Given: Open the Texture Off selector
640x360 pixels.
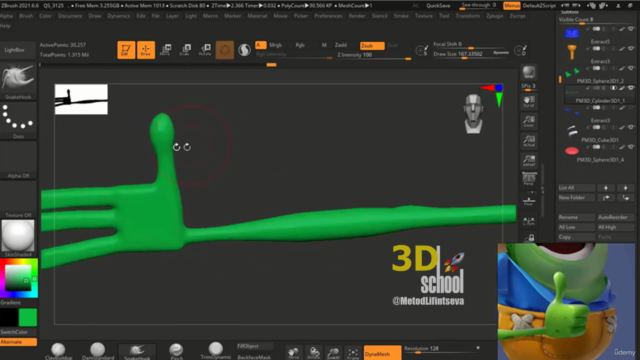Looking at the screenshot, I should [x=18, y=199].
